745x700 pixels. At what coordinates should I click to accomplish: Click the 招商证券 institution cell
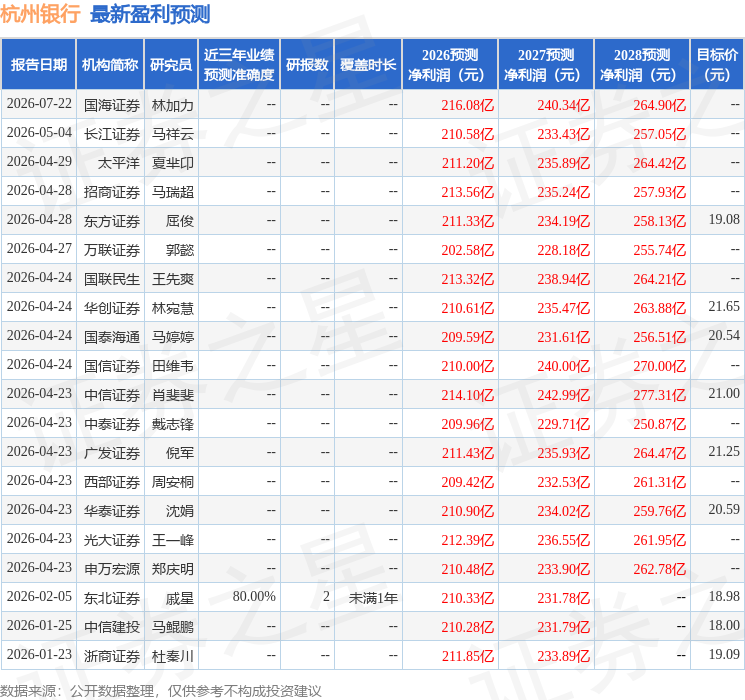tap(112, 192)
